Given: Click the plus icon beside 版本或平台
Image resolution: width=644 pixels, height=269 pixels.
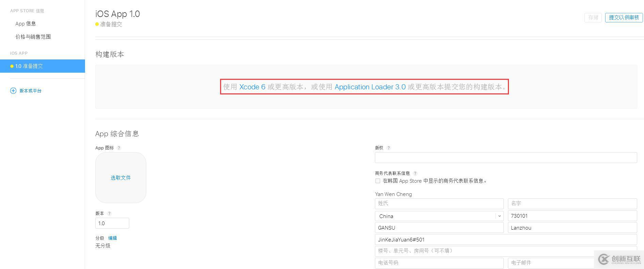Looking at the screenshot, I should 13,91.
